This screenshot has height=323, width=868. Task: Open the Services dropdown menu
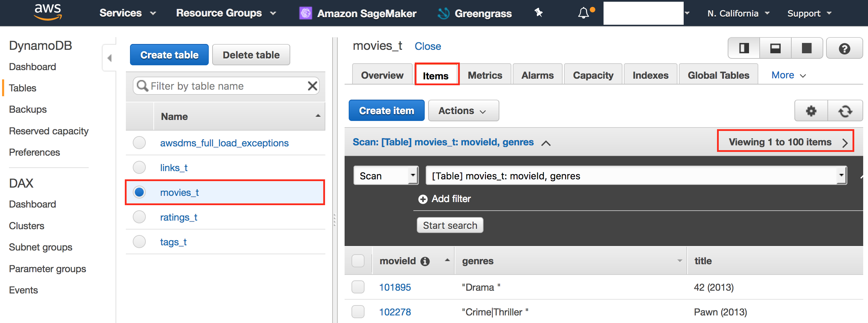(128, 13)
